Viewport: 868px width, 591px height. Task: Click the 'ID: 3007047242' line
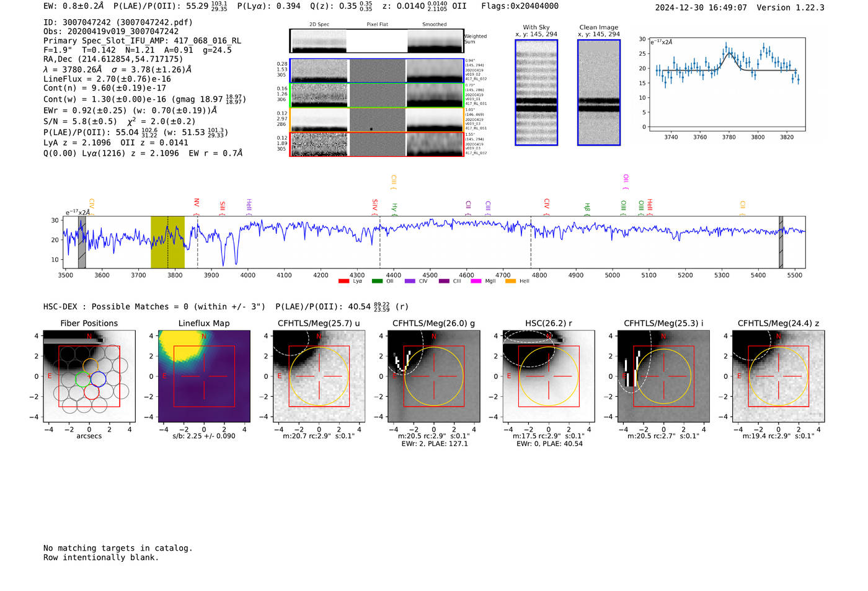coord(118,22)
